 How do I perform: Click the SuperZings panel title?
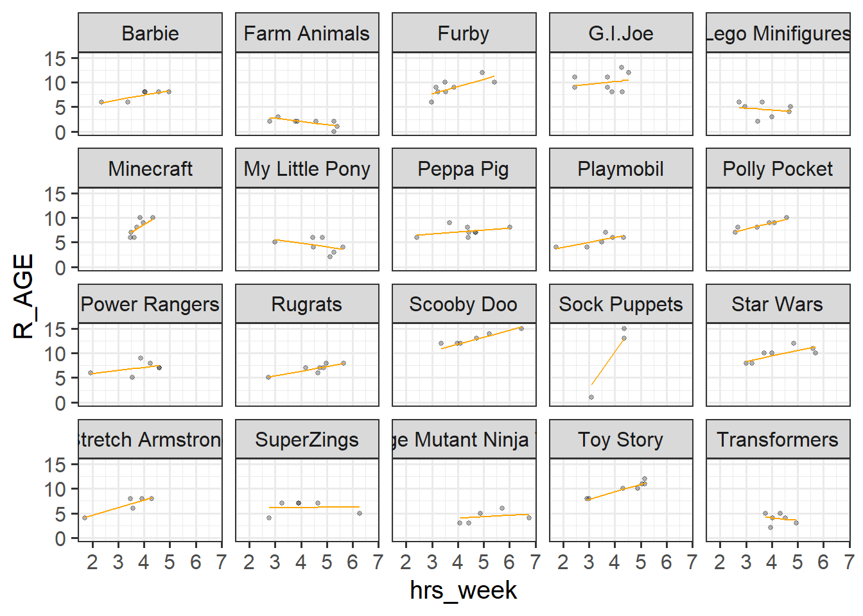point(307,439)
